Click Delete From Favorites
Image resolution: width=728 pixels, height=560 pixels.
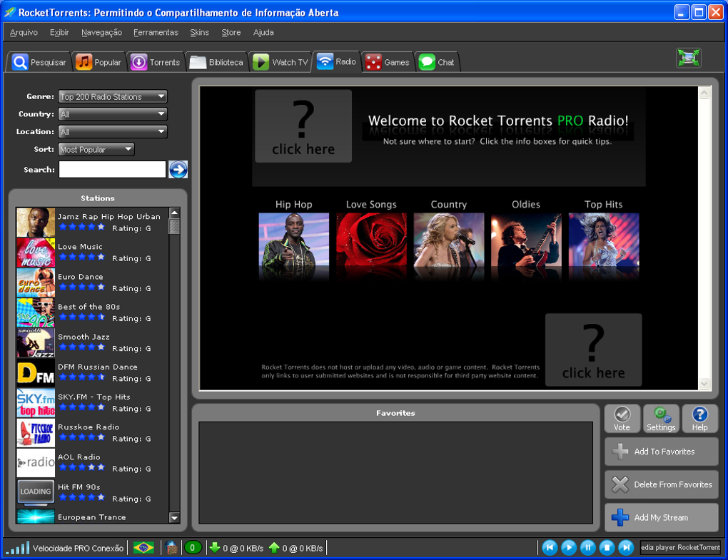click(661, 484)
